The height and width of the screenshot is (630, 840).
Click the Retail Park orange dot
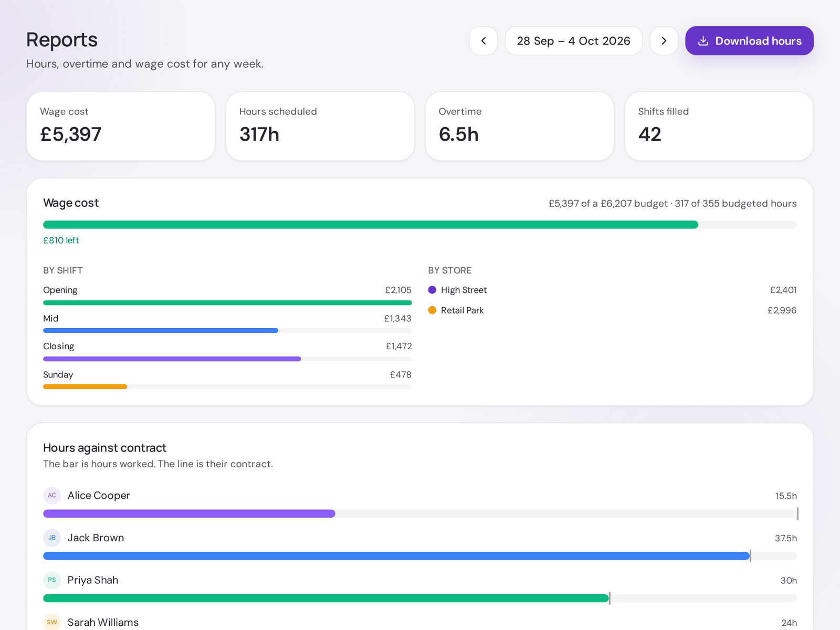(432, 310)
